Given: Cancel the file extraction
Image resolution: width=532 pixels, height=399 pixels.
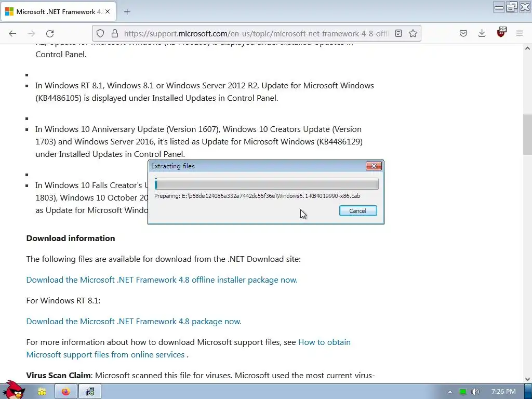Looking at the screenshot, I should click(x=358, y=211).
